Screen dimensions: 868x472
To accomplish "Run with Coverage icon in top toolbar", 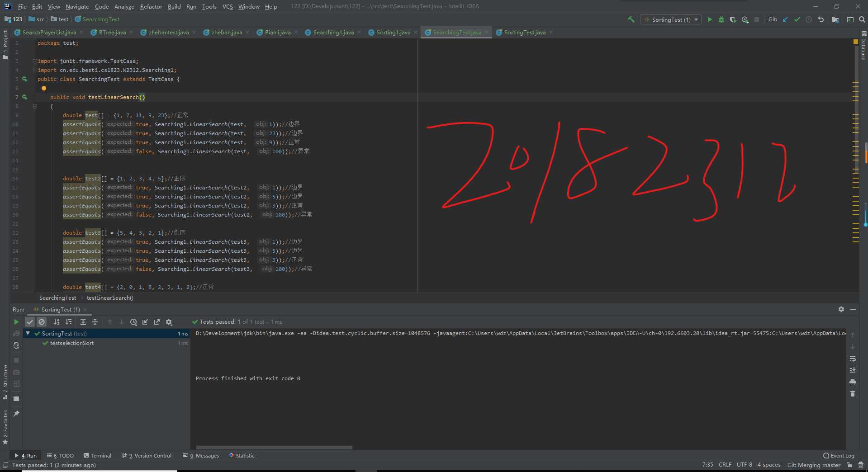I will [733, 19].
